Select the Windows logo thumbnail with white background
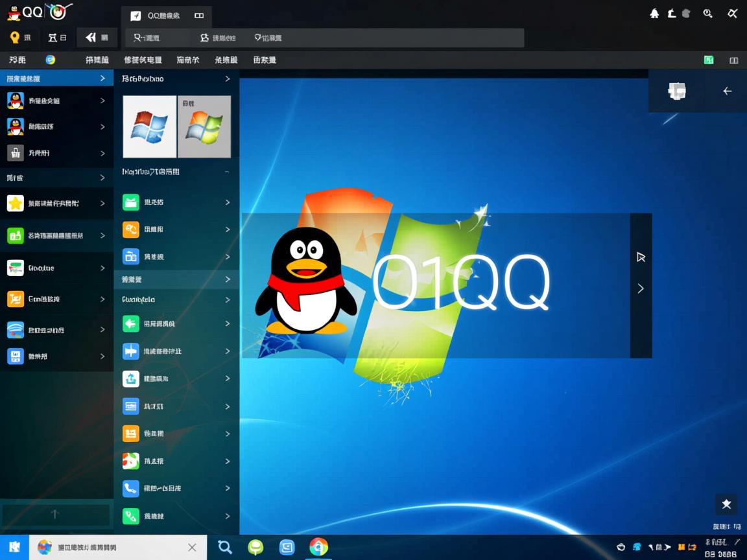The height and width of the screenshot is (560, 747). click(x=149, y=126)
